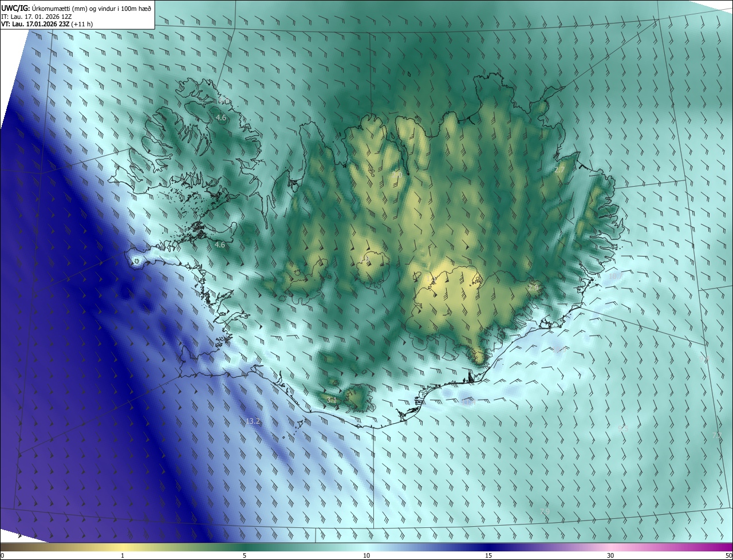Click the 13.2 value label off the southwest coast
Image resolution: width=733 pixels, height=560 pixels.
(x=253, y=421)
